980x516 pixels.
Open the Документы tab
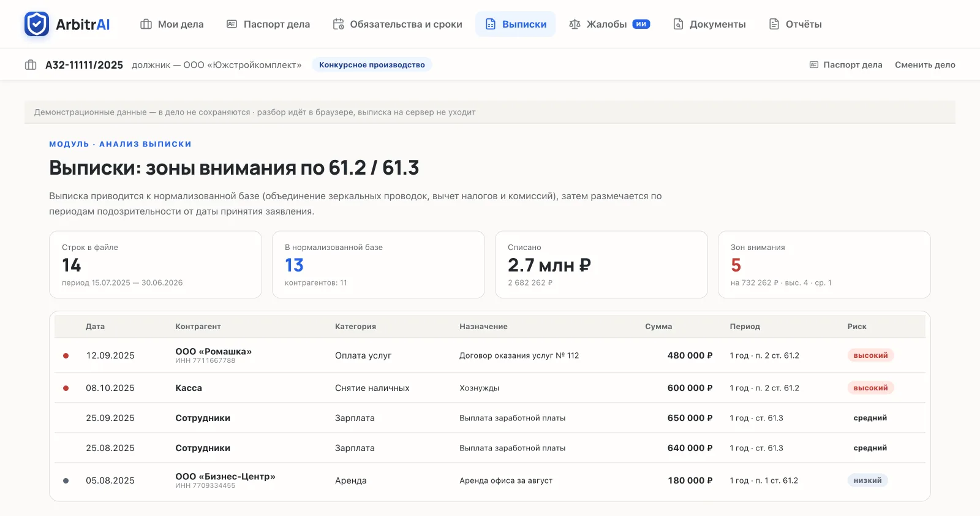[709, 24]
